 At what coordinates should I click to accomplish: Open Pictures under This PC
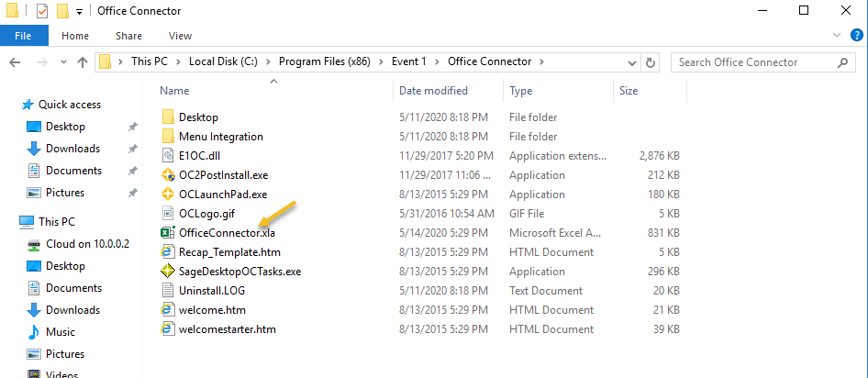[x=65, y=353]
